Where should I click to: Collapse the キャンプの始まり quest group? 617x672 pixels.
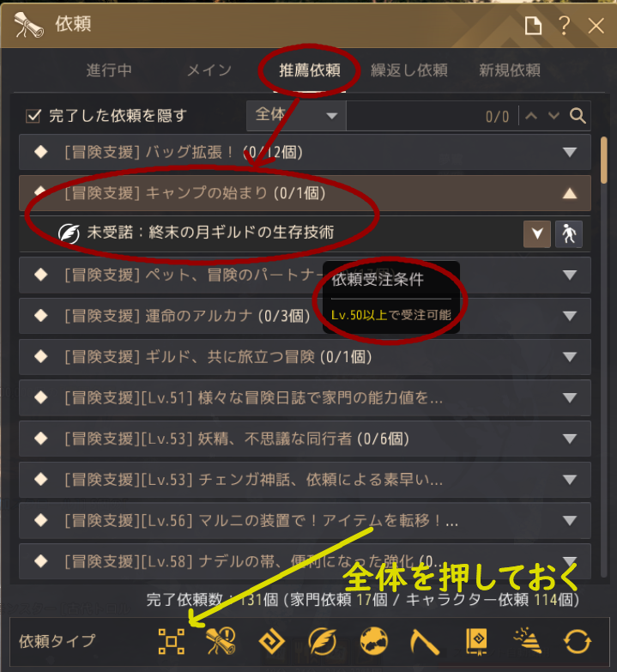305,193
